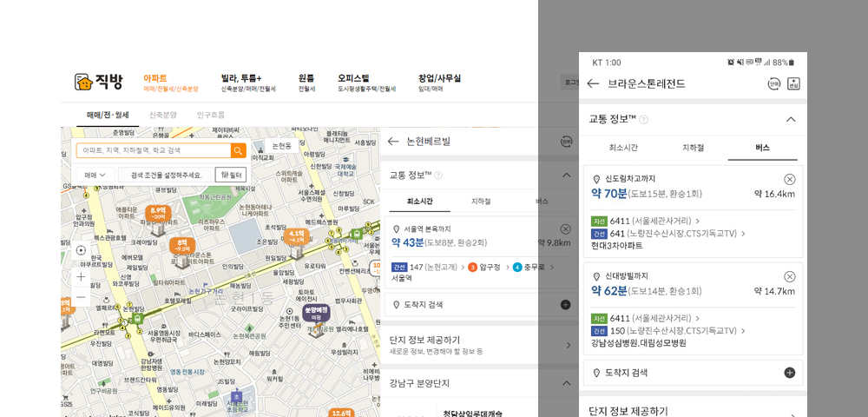
Task: Collapse 교통 정보 section on mobile screen
Action: 791,120
